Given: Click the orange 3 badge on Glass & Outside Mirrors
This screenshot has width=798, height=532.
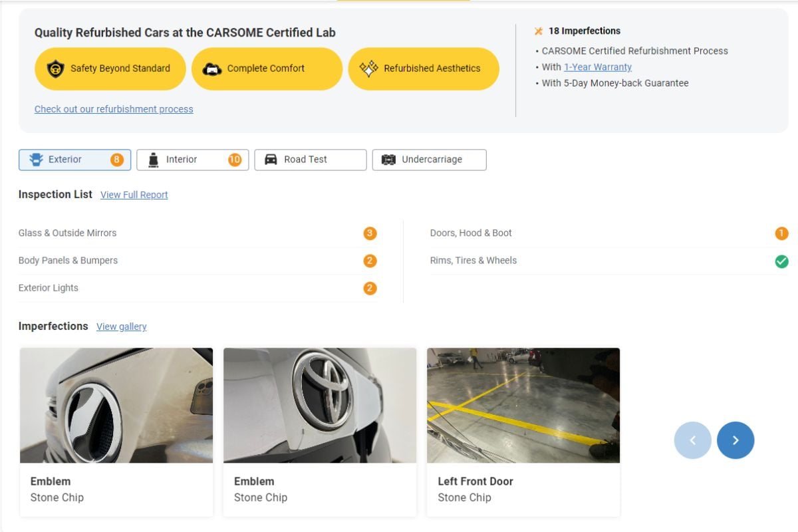Looking at the screenshot, I should pos(369,233).
